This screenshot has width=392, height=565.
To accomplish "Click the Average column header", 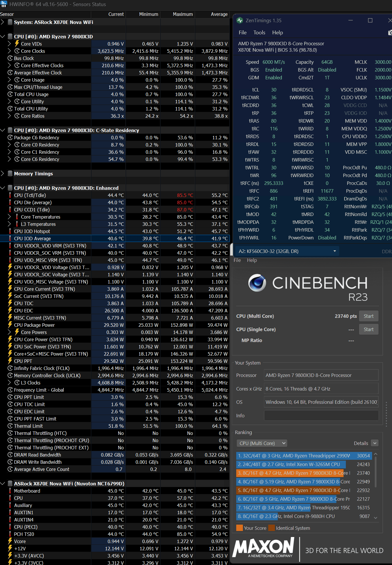I will tap(212, 14).
